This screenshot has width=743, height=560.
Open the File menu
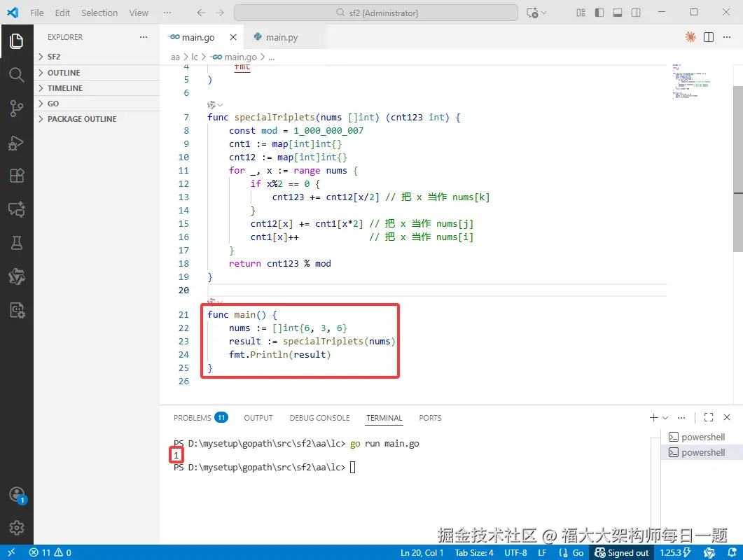click(x=36, y=13)
